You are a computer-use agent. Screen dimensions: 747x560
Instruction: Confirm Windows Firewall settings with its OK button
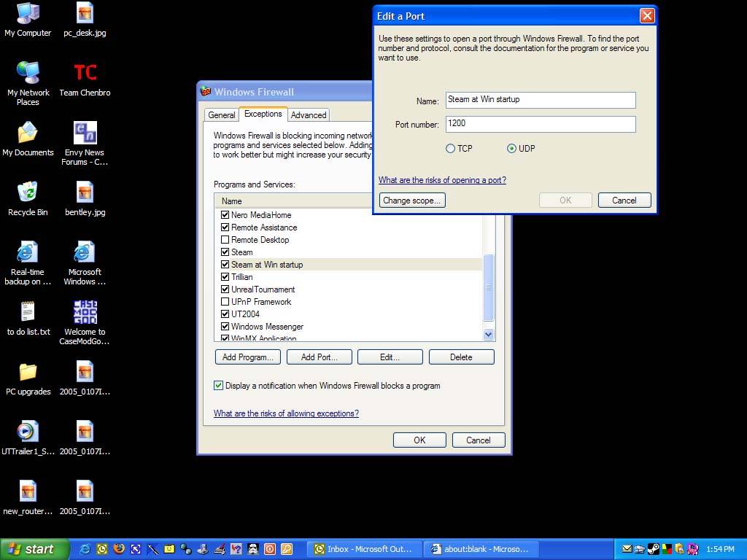tap(419, 440)
